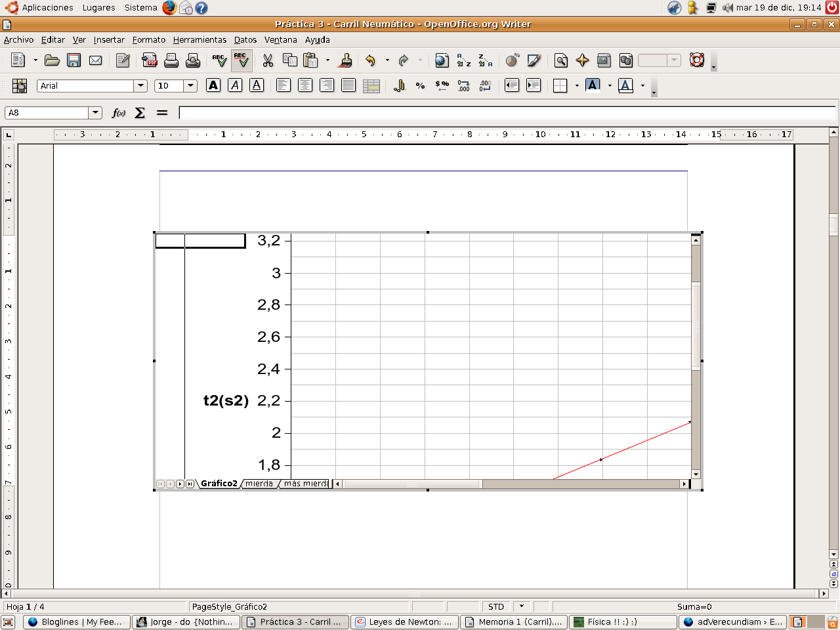Undo the last action

pyautogui.click(x=371, y=60)
